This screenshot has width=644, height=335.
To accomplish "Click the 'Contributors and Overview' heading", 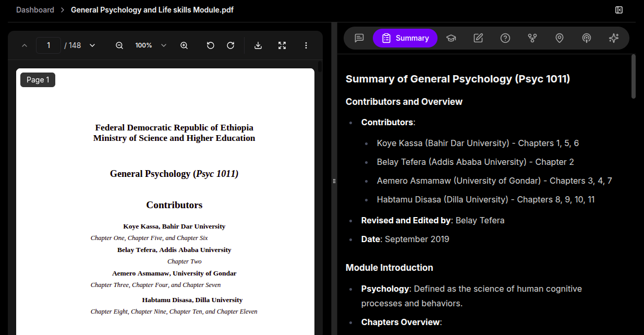I will (x=404, y=102).
